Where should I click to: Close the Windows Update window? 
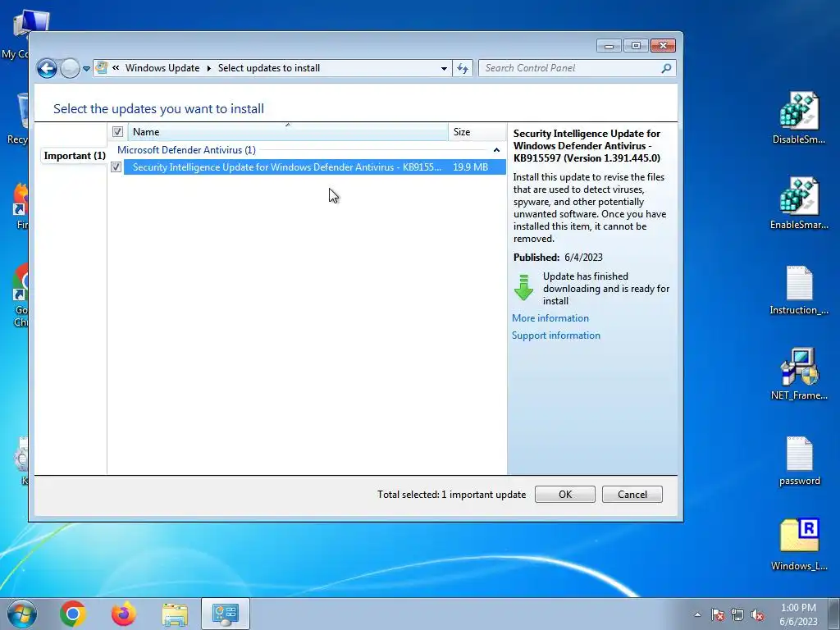point(663,46)
